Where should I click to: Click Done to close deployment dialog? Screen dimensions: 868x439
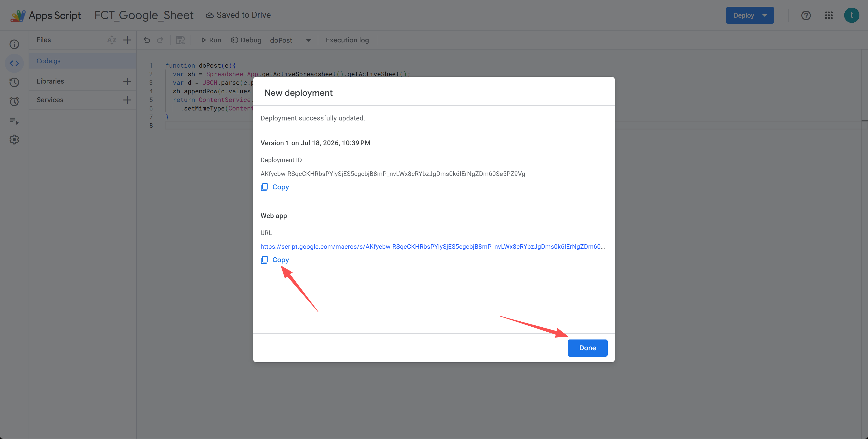587,348
